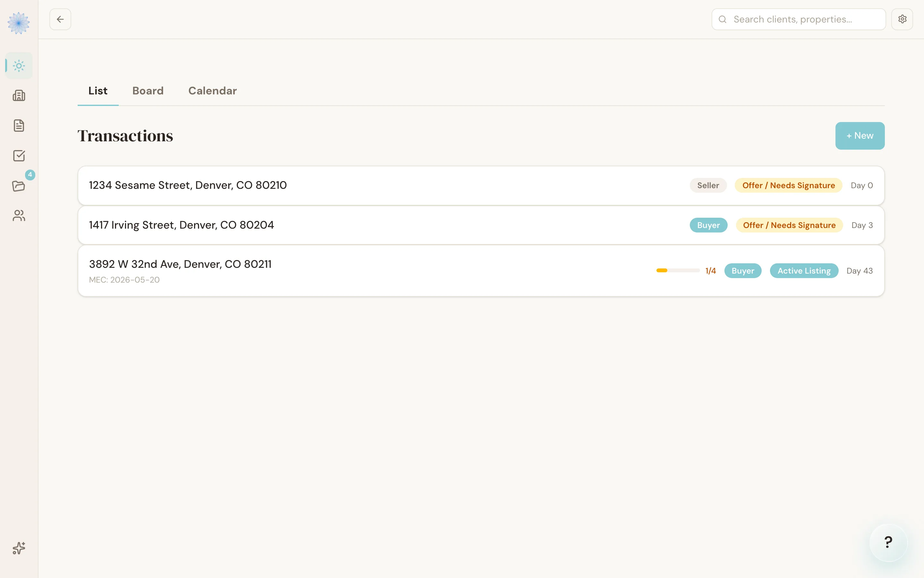
Task: Click the Day 0 label
Action: [x=861, y=185]
